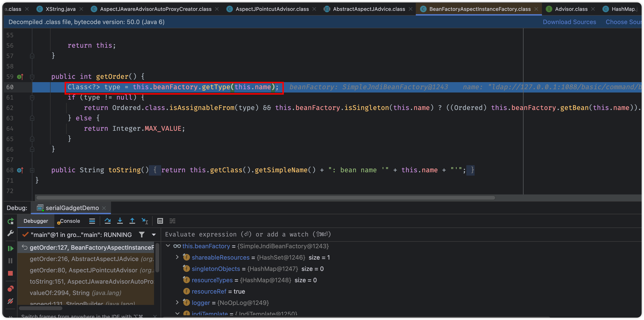Close AbstractAspectJAdvice.class tab
The width and height of the screenshot is (644, 320).
pyautogui.click(x=411, y=9)
